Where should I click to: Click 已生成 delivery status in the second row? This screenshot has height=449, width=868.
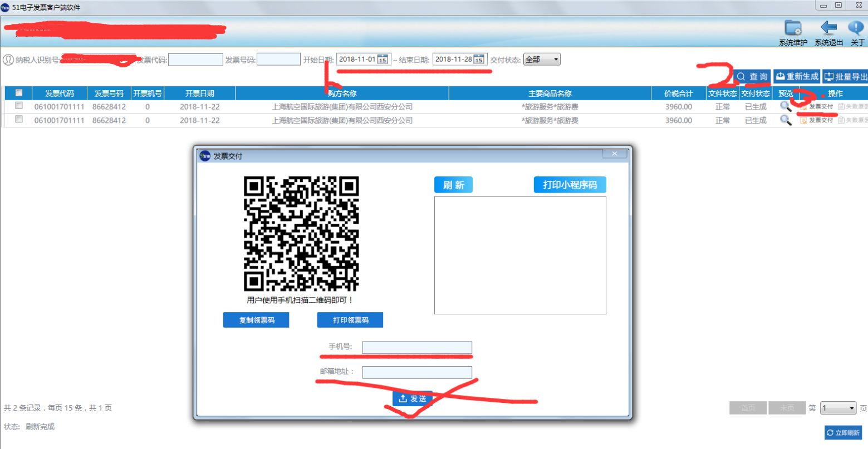click(756, 120)
